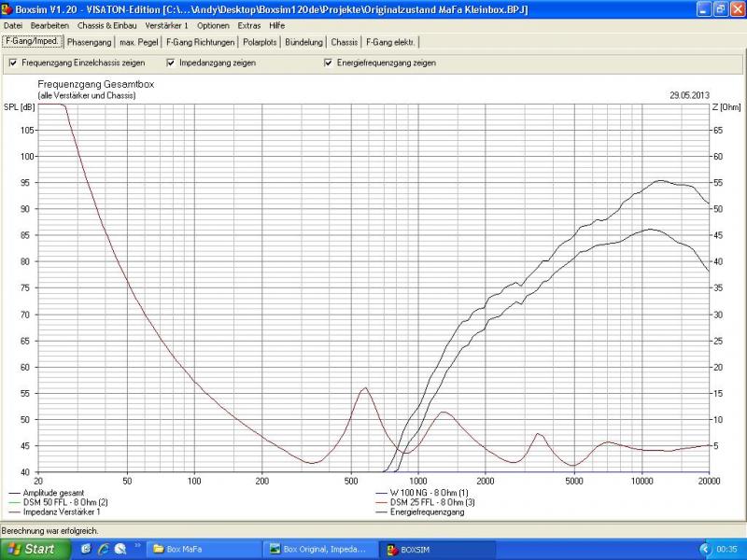This screenshot has height=560, width=747.
Task: Switch to the max. Pegel tab
Action: 138,42
